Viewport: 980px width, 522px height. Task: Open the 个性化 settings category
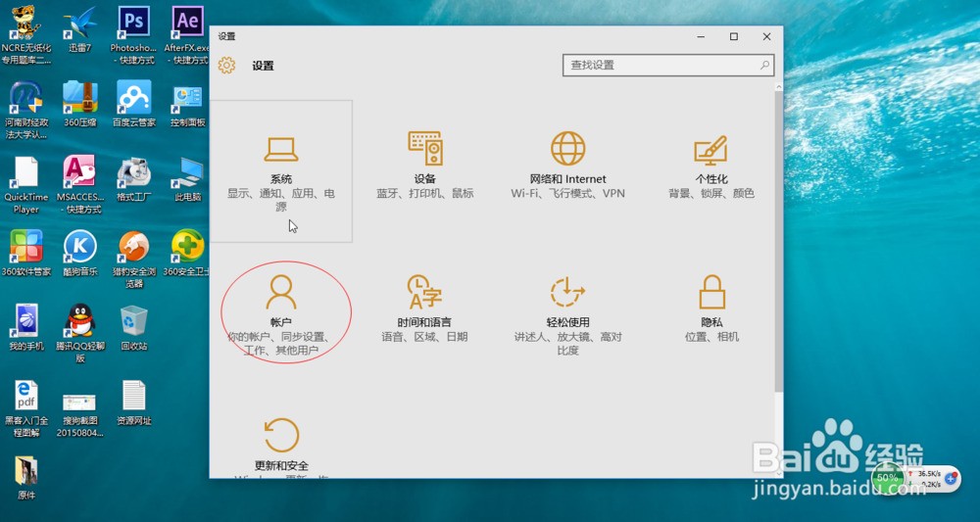pos(711,166)
